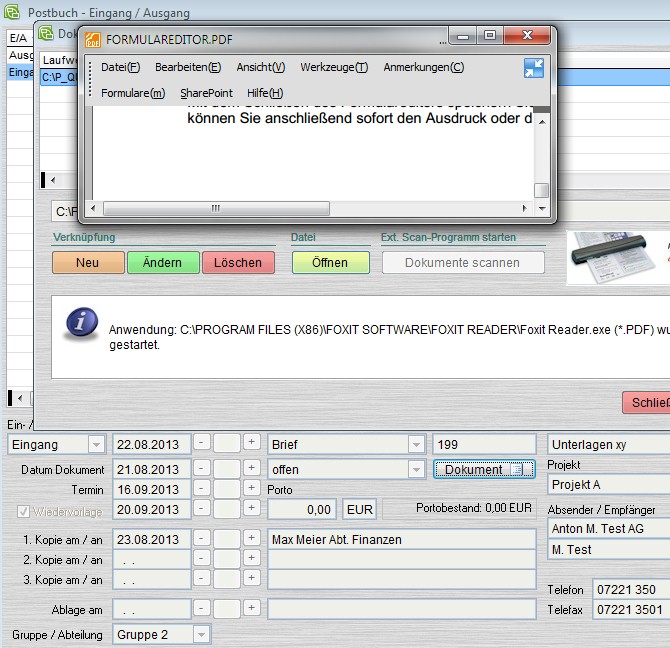Viewport: 670px width, 648px height.
Task: Open the Formulare menu
Action: click(133, 93)
